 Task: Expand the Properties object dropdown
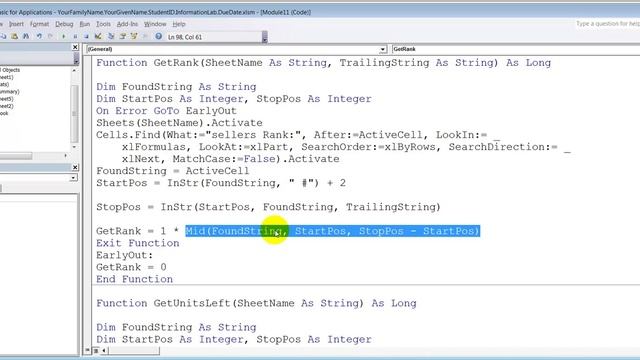(x=73, y=178)
